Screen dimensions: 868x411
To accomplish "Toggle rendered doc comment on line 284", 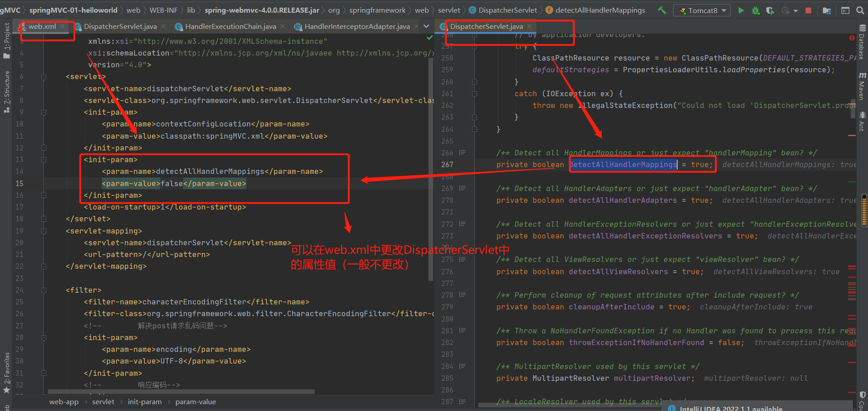I will click(462, 366).
